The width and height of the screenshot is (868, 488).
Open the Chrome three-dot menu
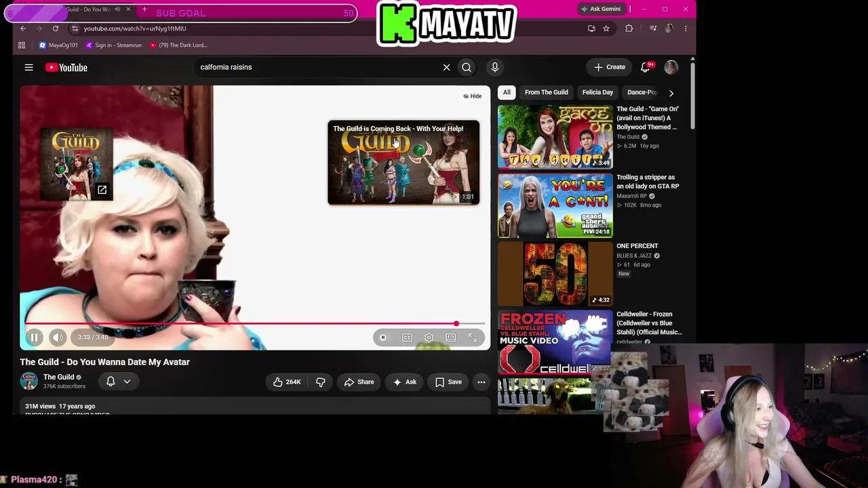686,28
